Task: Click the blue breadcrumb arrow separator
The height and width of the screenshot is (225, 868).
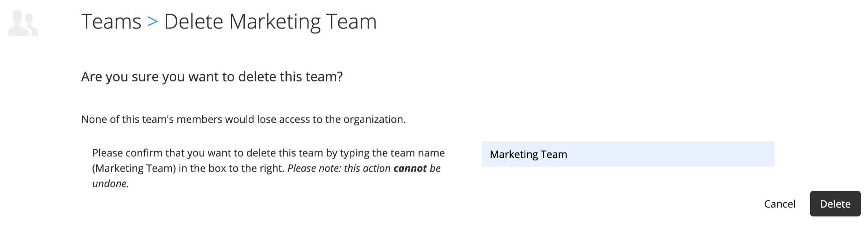Action: 153,22
